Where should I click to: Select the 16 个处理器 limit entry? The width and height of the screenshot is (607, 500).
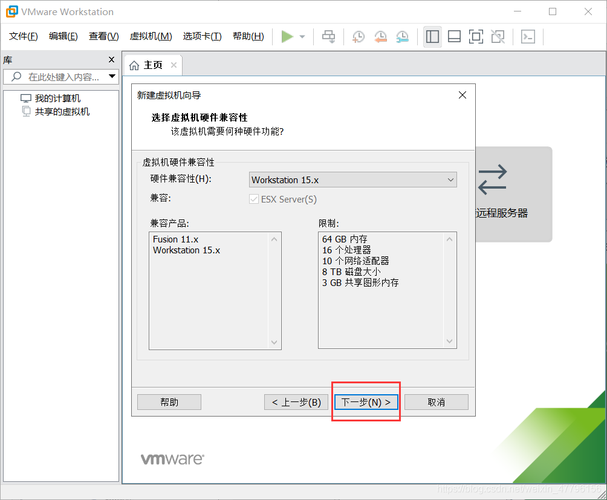click(346, 250)
